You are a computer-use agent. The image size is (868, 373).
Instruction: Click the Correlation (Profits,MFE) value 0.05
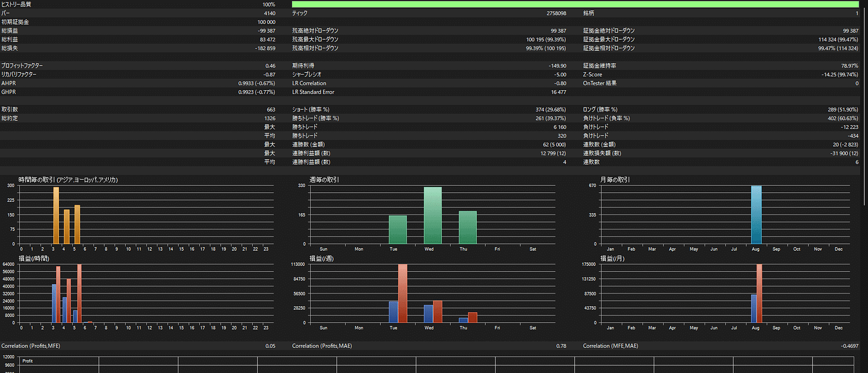point(270,346)
